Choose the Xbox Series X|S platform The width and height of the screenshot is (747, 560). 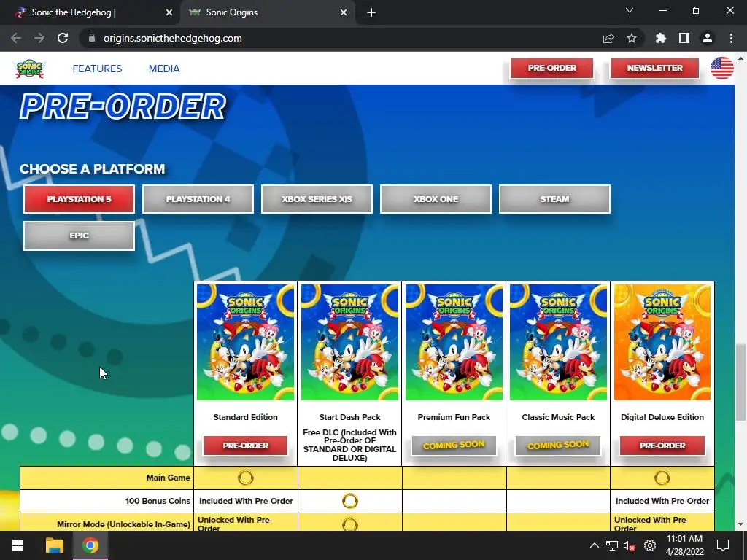coord(317,199)
